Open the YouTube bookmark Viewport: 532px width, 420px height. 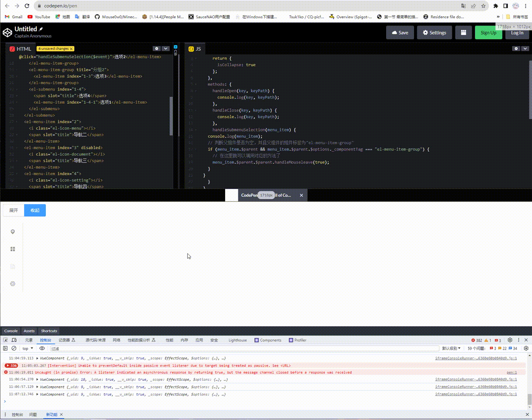pyautogui.click(x=39, y=17)
